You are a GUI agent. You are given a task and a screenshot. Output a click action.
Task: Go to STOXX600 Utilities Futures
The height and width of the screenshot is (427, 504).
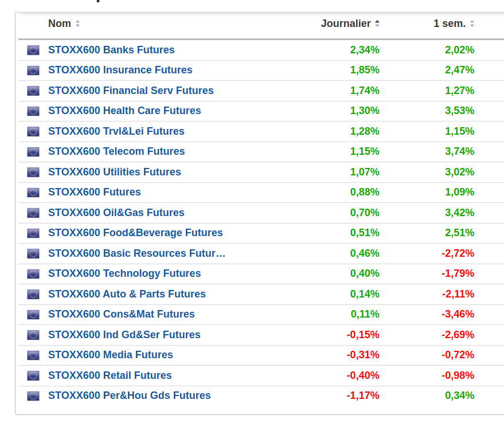(115, 172)
